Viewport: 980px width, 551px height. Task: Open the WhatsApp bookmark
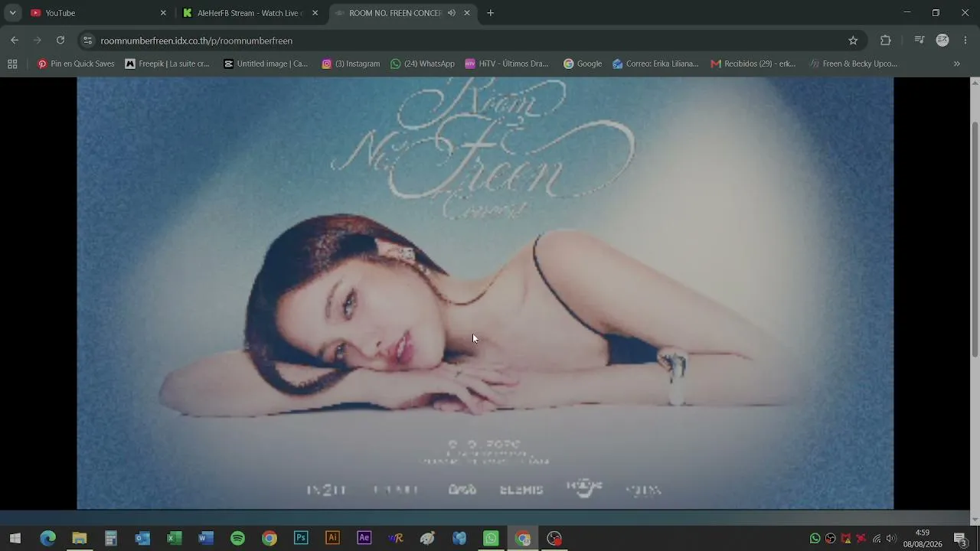(x=423, y=64)
